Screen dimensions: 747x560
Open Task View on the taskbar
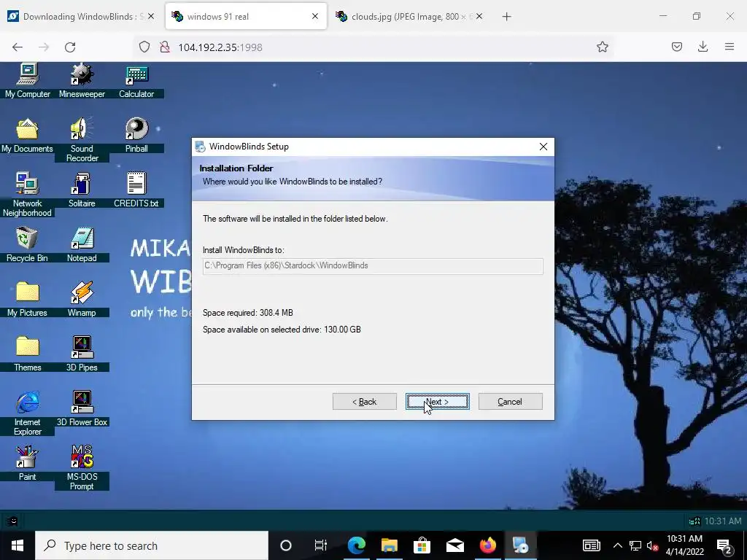pos(321,545)
